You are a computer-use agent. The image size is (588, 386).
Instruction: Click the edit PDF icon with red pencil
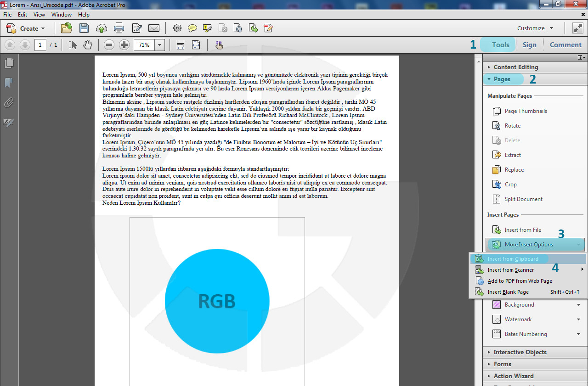point(268,28)
